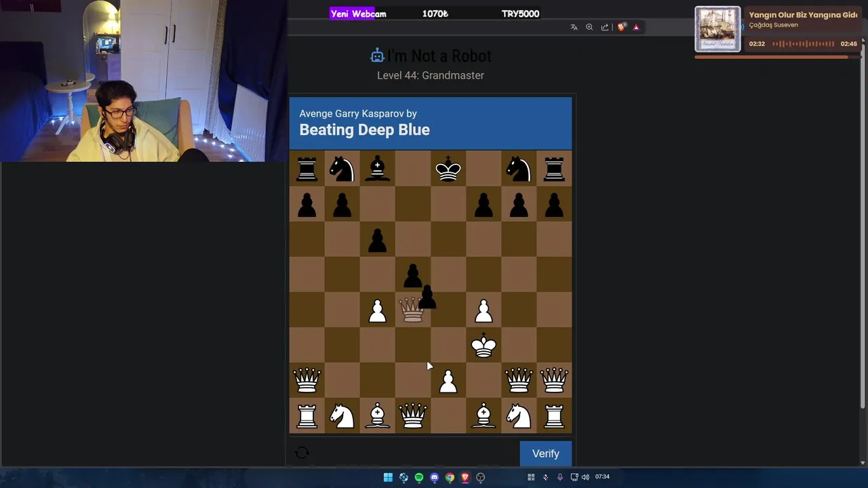This screenshot has width=868, height=488.
Task: Click the black pawn on h7
Action: coord(554,205)
